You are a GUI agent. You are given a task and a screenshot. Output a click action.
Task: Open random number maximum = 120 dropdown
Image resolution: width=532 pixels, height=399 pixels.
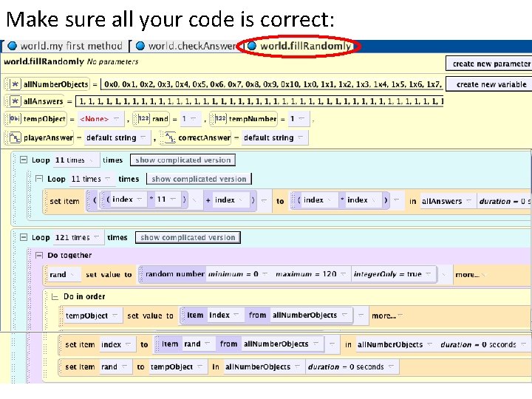pos(311,274)
